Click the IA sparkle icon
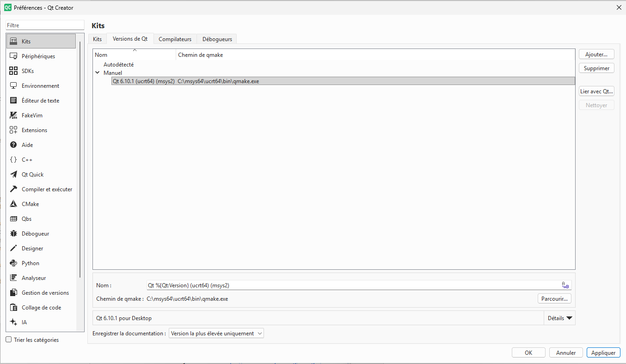The height and width of the screenshot is (364, 626). coord(13,322)
